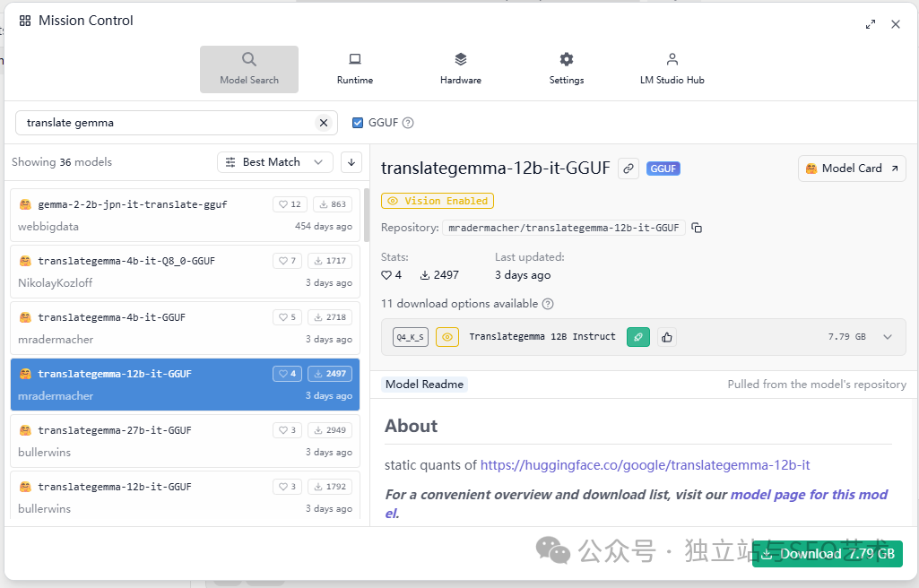Select translategemma-12b-it-GGUF by bullerwins

tap(185, 496)
